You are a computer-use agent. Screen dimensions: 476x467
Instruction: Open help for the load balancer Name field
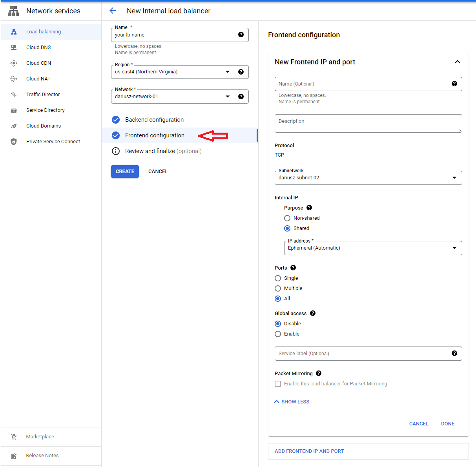point(241,35)
